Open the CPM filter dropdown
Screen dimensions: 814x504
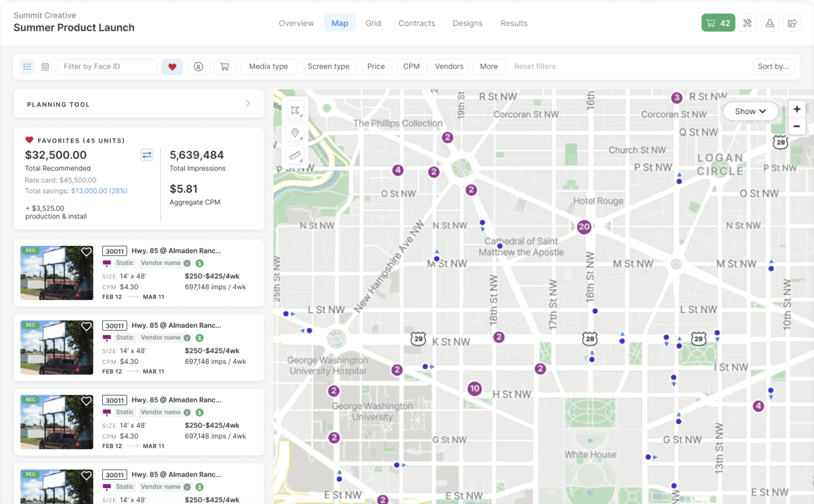coord(412,67)
